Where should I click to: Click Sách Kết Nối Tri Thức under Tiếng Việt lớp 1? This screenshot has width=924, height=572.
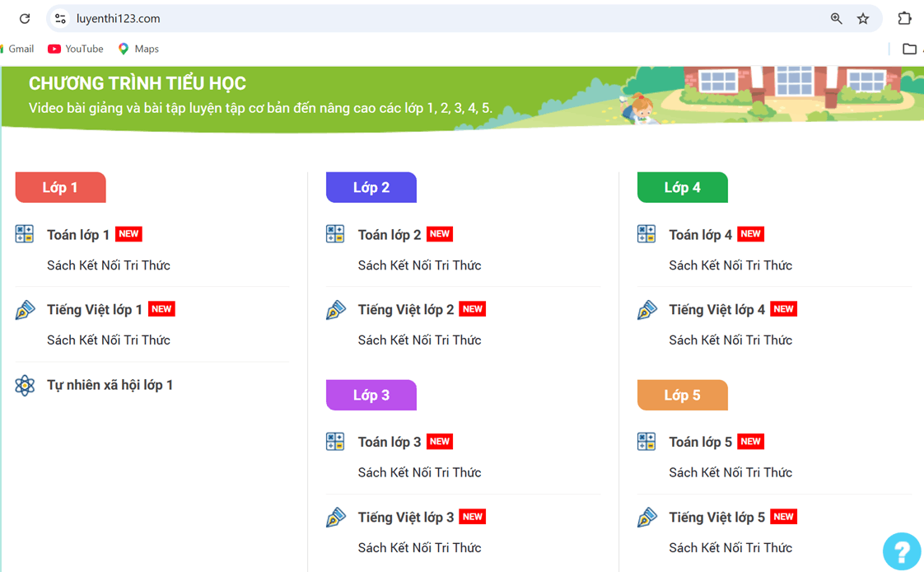(109, 340)
